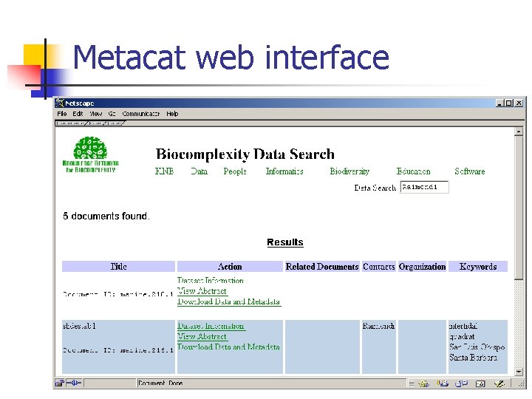Click 'Document ID: marine.210.1' text

tap(118, 294)
